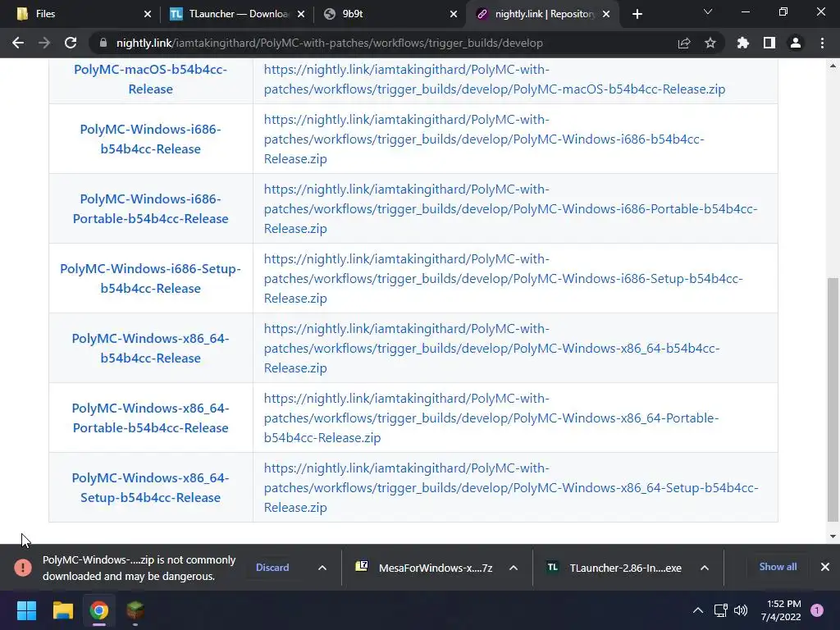Click the address bar URL

[330, 43]
